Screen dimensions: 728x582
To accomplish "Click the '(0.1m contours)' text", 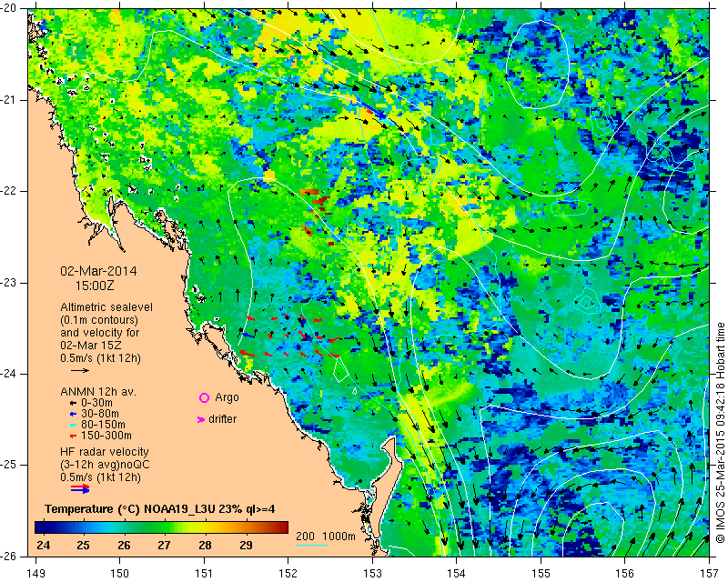I will (99, 320).
